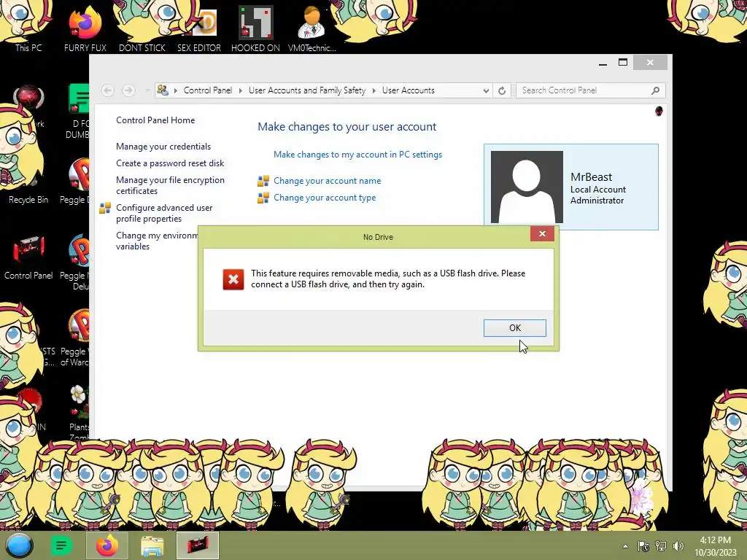Open Manage your file encryption certificates
Screen dimensions: 747x560
[170, 185]
